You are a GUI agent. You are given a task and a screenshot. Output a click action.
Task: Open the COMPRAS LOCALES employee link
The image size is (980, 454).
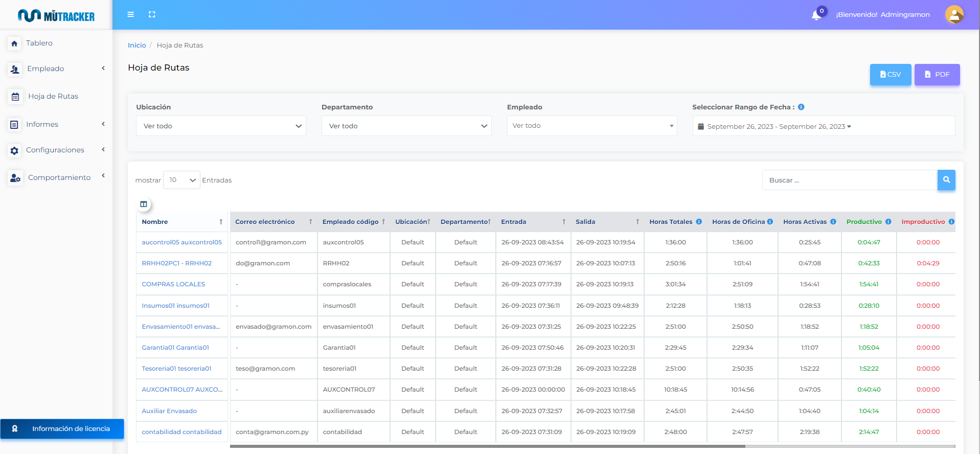click(x=173, y=284)
